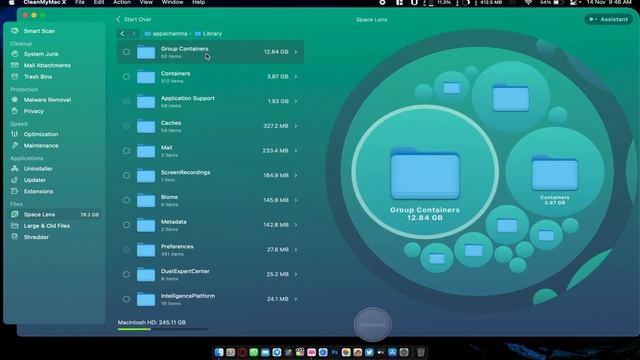Open the Shredder module

tap(36, 237)
